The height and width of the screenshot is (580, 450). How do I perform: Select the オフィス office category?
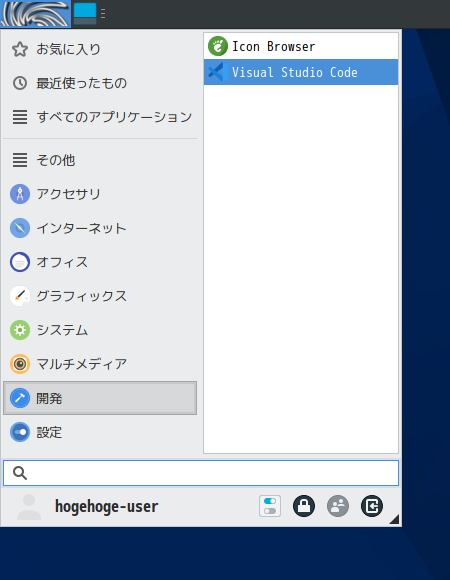[100, 262]
